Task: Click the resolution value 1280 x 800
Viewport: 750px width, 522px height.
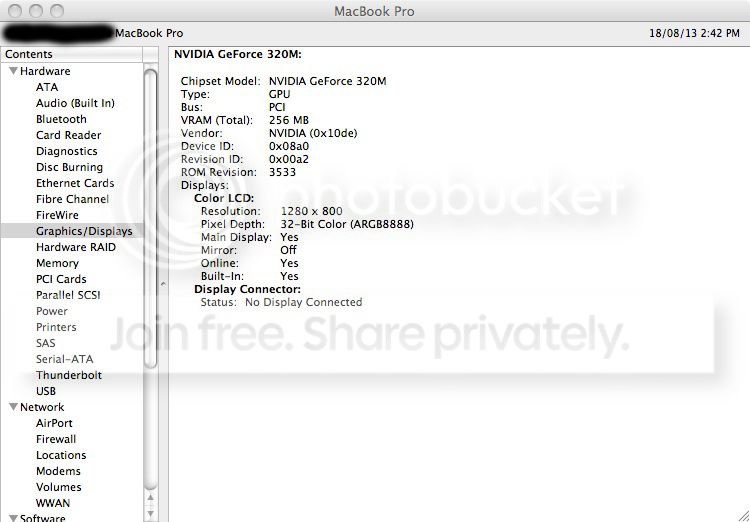Action: [x=311, y=211]
